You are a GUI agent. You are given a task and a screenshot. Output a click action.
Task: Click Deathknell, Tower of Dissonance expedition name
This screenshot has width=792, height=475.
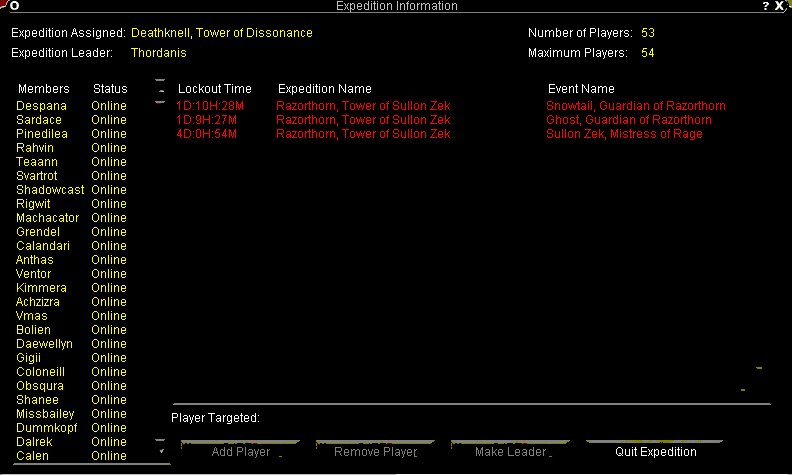coord(222,33)
